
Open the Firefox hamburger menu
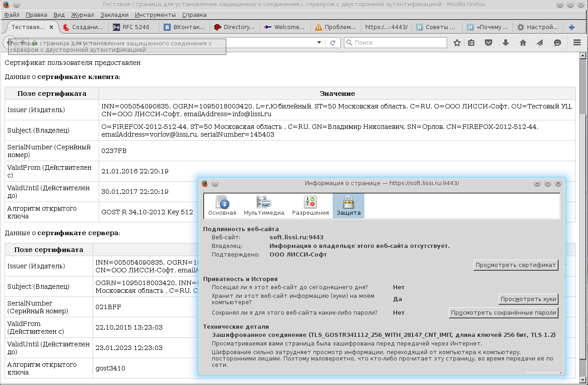point(577,43)
